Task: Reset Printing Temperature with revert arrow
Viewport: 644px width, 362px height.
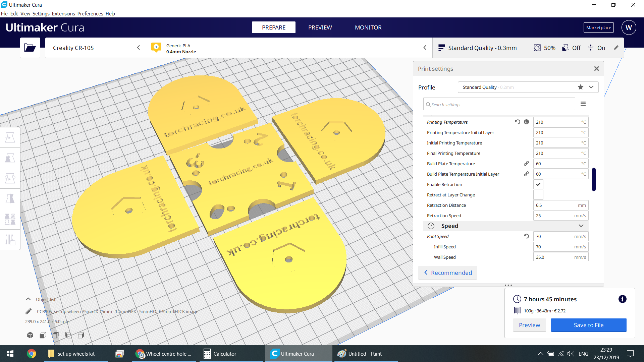Action: tap(518, 122)
